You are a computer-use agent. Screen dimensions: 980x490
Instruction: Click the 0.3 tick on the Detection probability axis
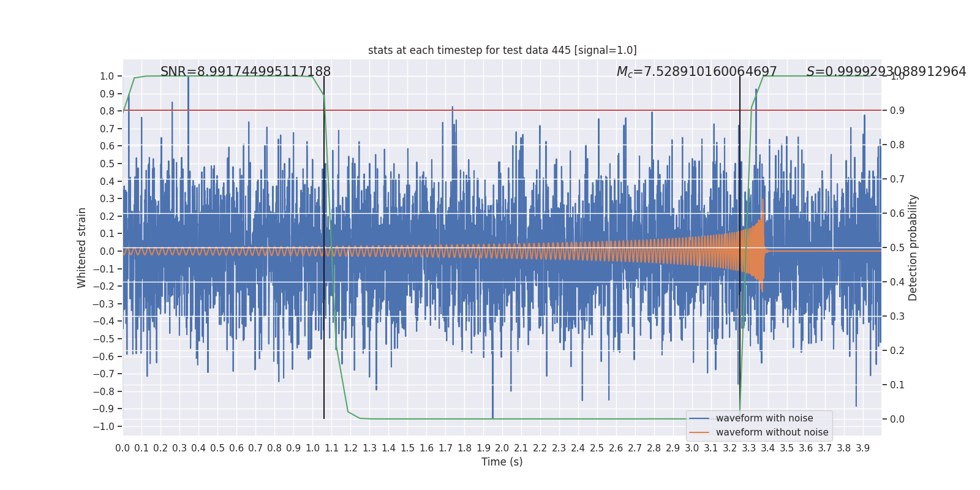pos(897,316)
